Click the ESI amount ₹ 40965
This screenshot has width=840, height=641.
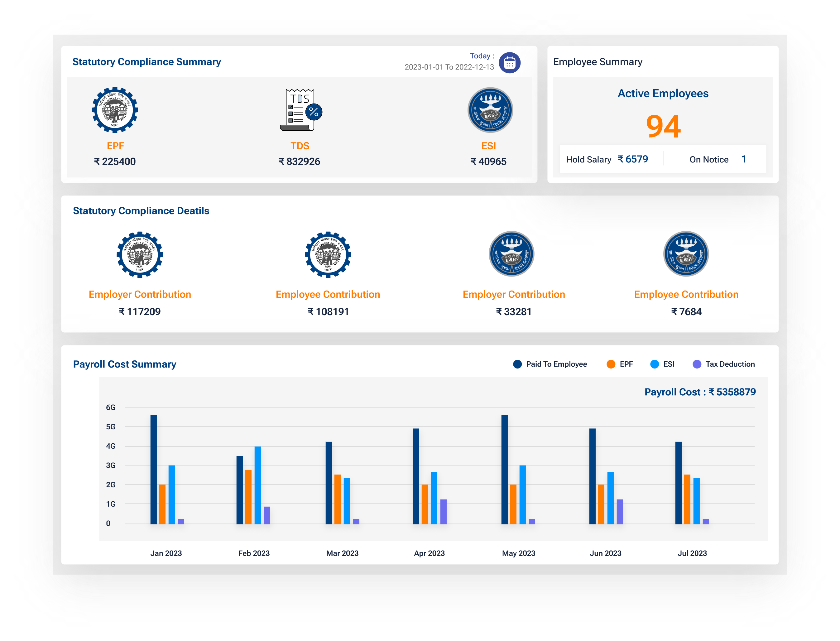pos(488,161)
